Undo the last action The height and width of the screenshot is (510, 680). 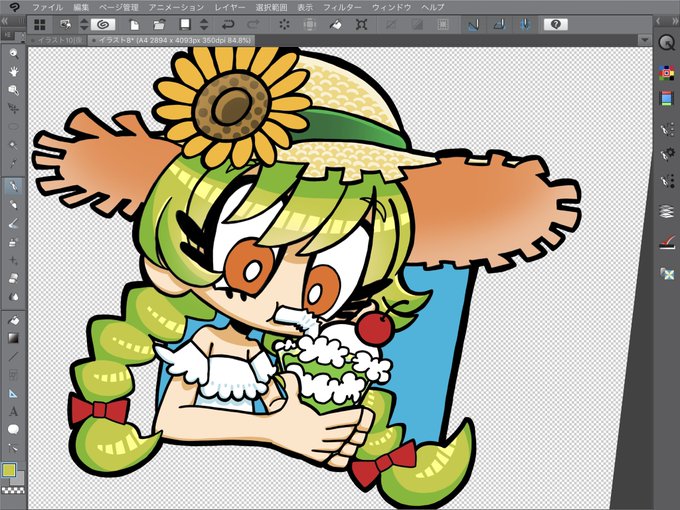coord(228,25)
